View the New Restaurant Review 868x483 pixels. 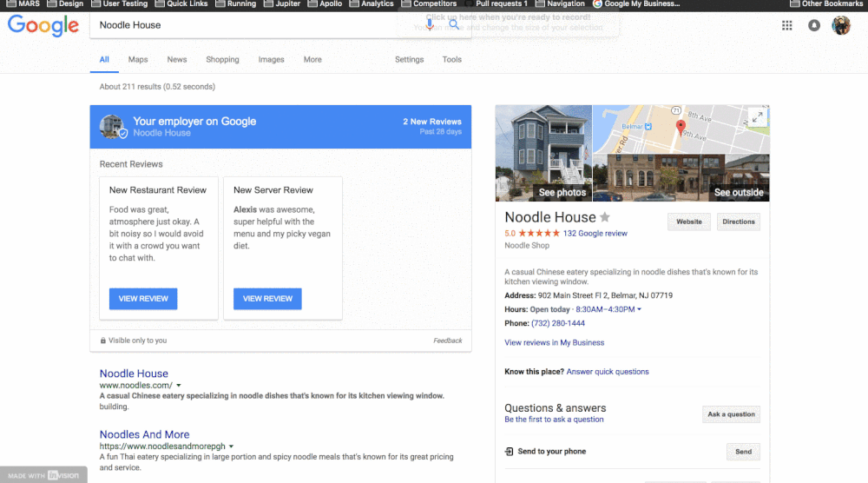(143, 299)
